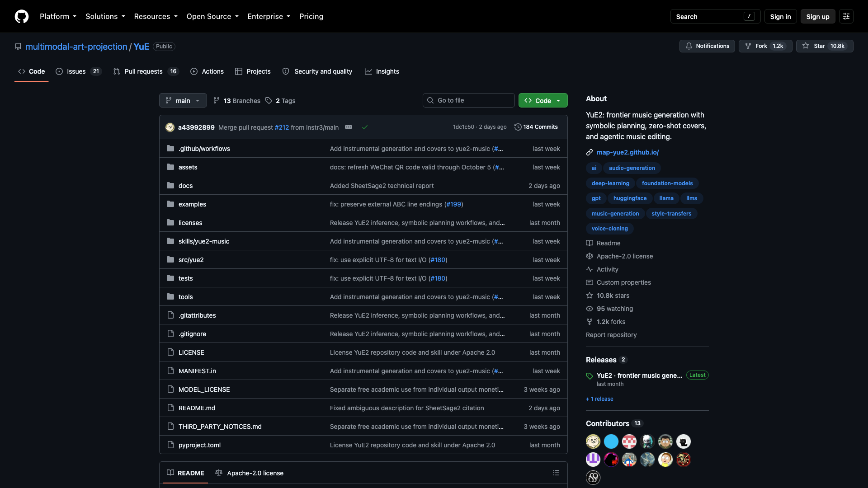Expand the Resources menu

point(156,16)
